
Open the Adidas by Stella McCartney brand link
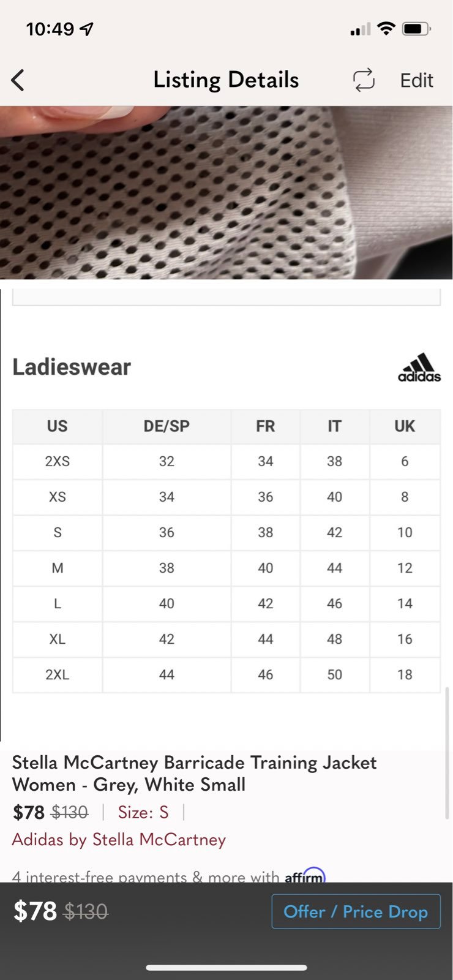point(119,839)
